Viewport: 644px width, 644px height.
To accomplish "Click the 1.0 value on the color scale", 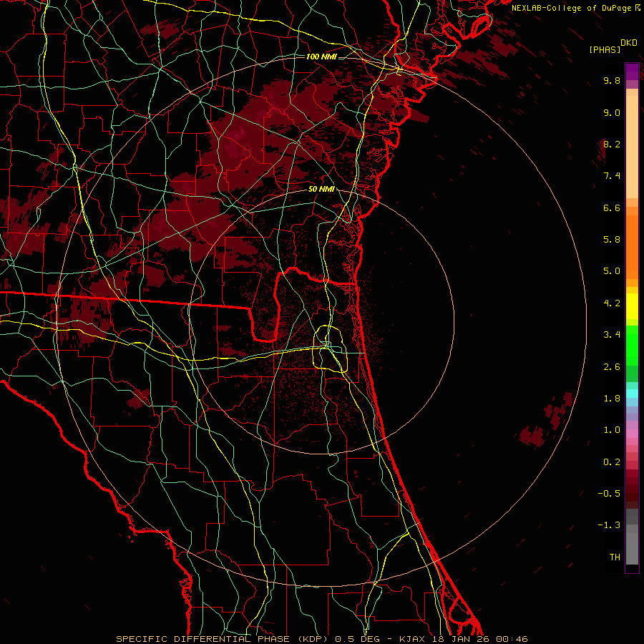I will 612,430.
